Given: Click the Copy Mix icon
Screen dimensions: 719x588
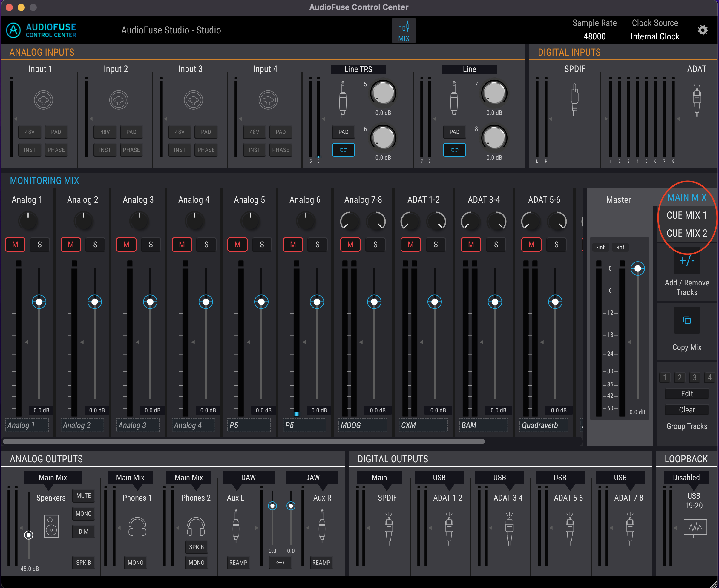Looking at the screenshot, I should (686, 320).
